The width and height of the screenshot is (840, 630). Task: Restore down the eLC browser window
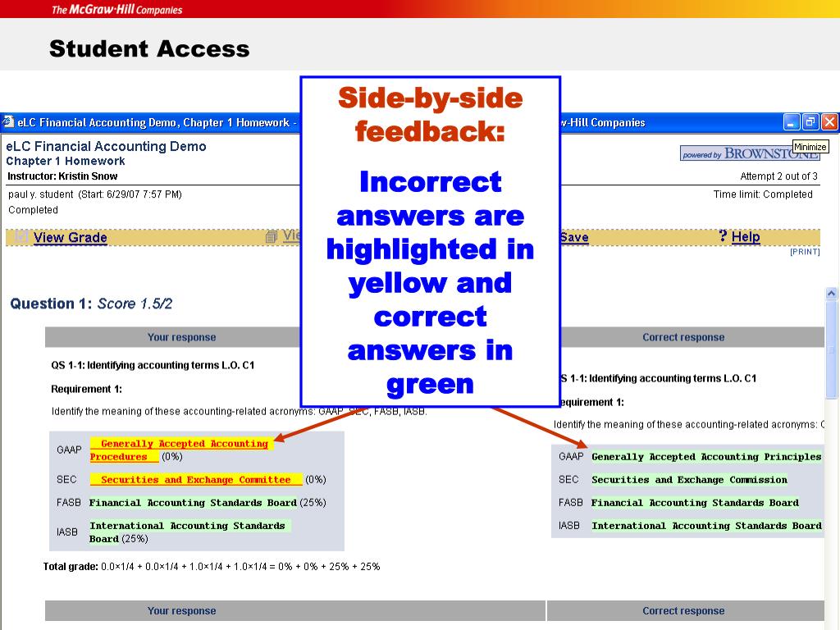[x=810, y=122]
